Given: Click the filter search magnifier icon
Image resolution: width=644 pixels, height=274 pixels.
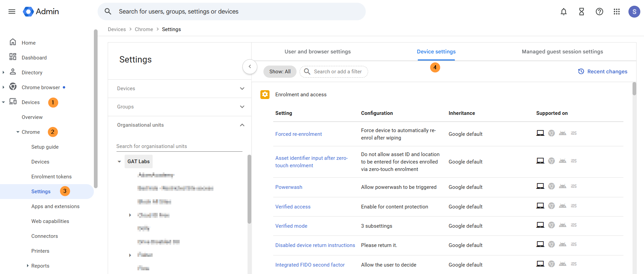Looking at the screenshot, I should coord(307,72).
